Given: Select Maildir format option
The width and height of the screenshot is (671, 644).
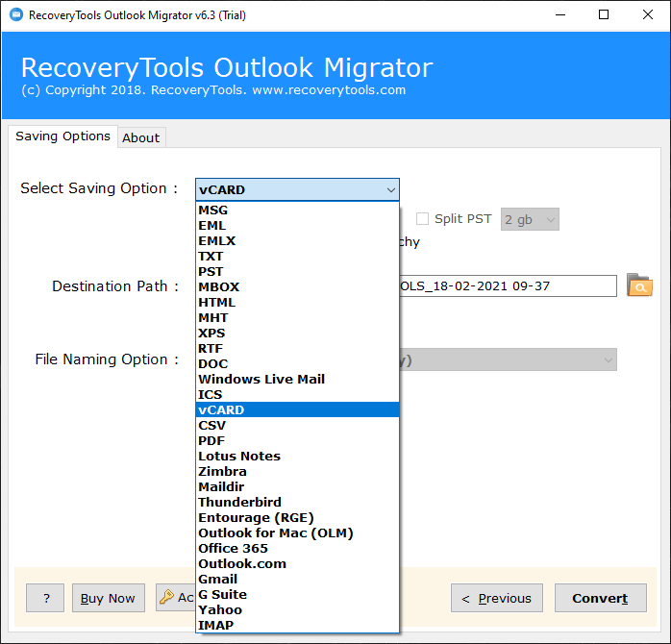Looking at the screenshot, I should click(x=297, y=487).
